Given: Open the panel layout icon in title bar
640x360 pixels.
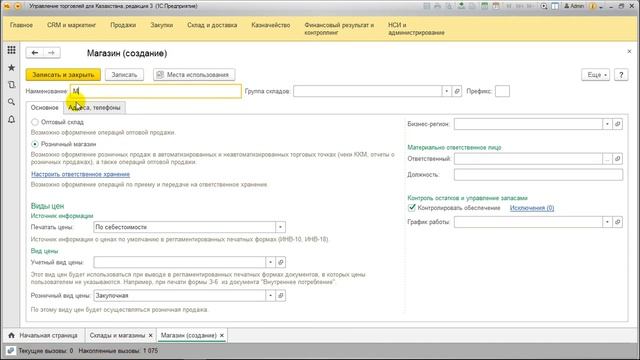Looking at the screenshot, I should click(555, 6).
